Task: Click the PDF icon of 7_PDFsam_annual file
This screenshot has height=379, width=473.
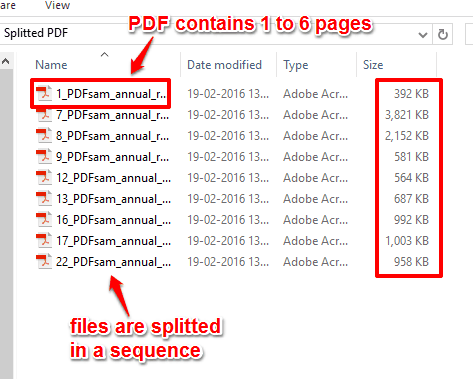Action: click(x=44, y=114)
